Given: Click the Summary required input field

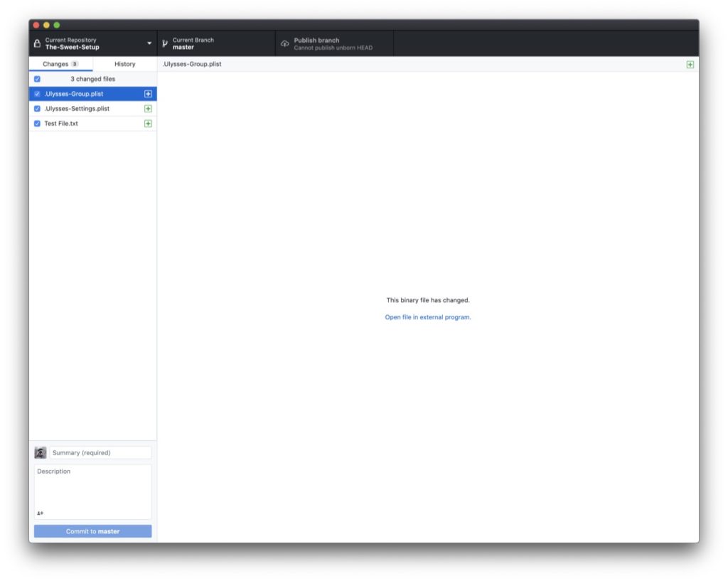Looking at the screenshot, I should (100, 452).
